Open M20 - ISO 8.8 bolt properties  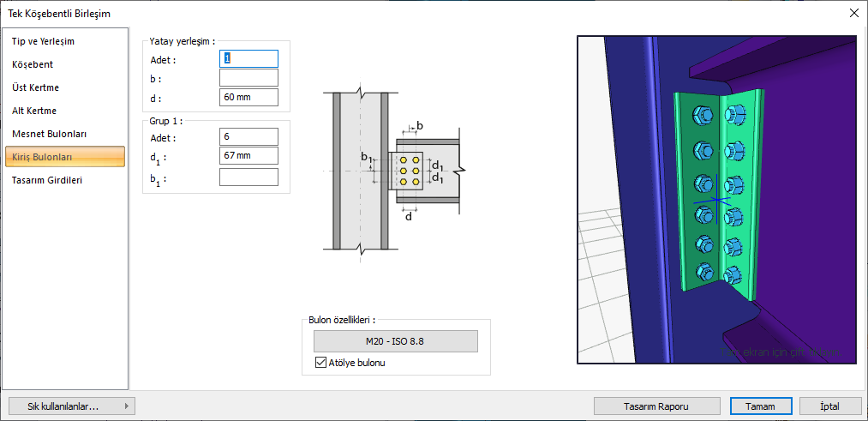click(x=395, y=341)
